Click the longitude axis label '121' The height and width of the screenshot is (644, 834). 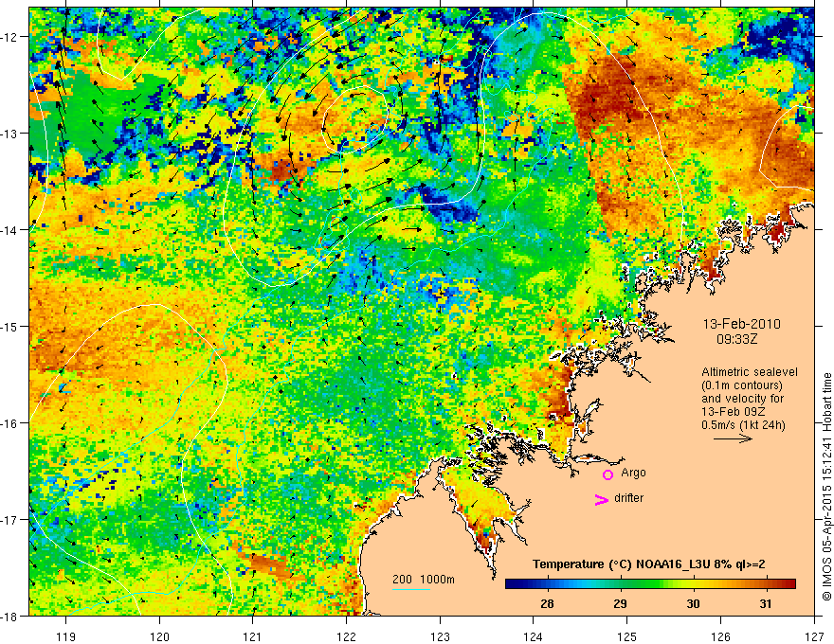coord(253,636)
